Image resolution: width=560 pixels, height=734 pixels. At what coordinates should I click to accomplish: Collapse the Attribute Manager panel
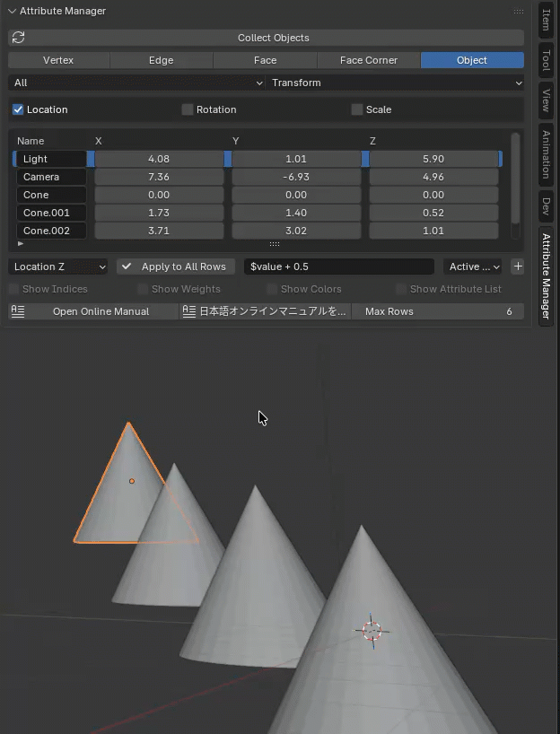click(13, 11)
